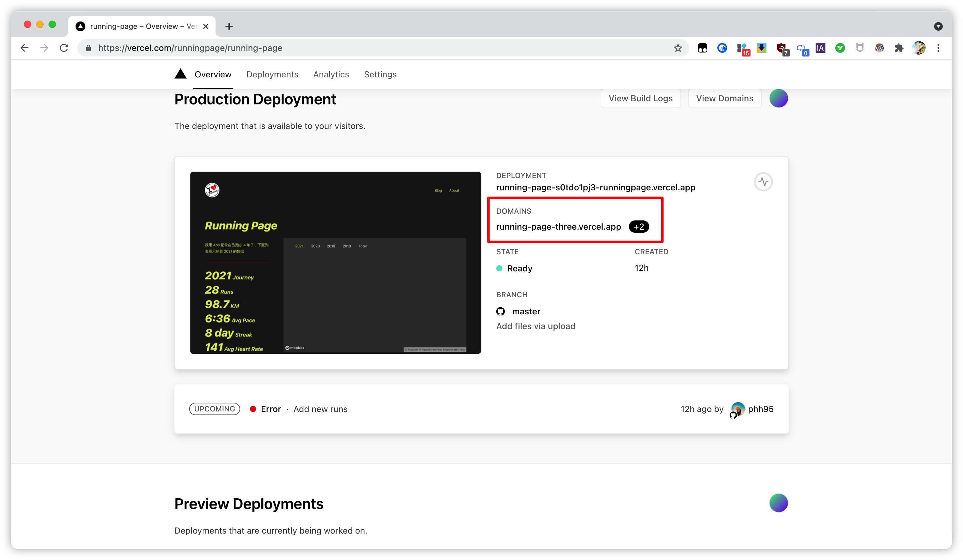Open Chrome three-dot menu
The height and width of the screenshot is (560, 963).
tap(938, 48)
